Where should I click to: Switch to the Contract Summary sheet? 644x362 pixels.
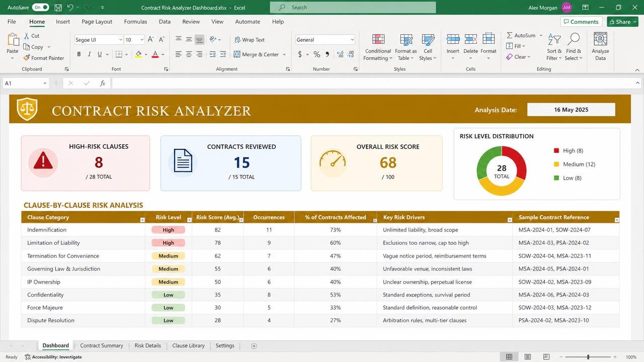[x=102, y=346]
